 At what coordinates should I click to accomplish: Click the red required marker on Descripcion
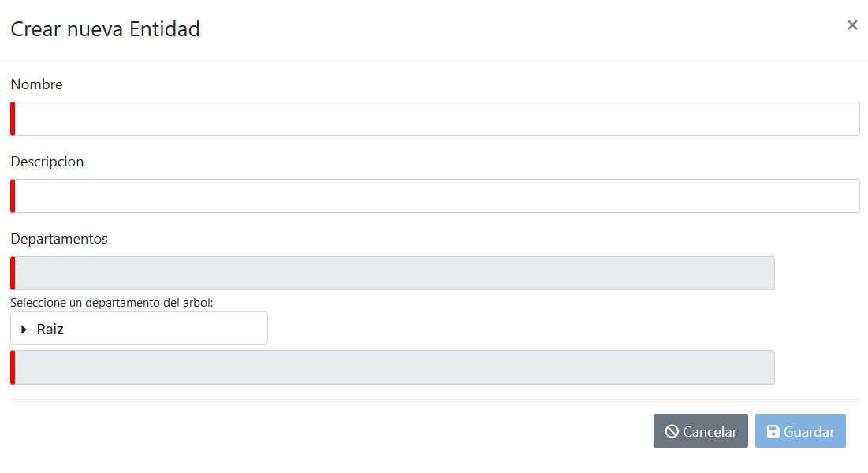pos(13,196)
